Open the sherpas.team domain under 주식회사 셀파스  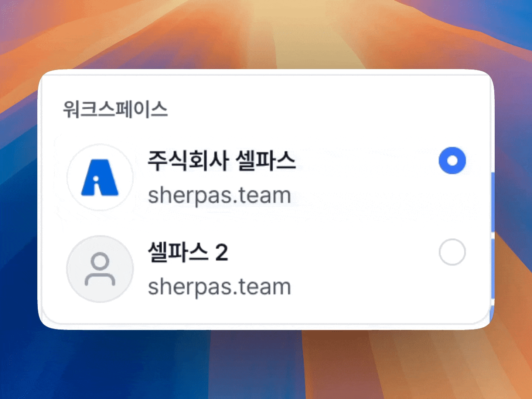pos(219,195)
